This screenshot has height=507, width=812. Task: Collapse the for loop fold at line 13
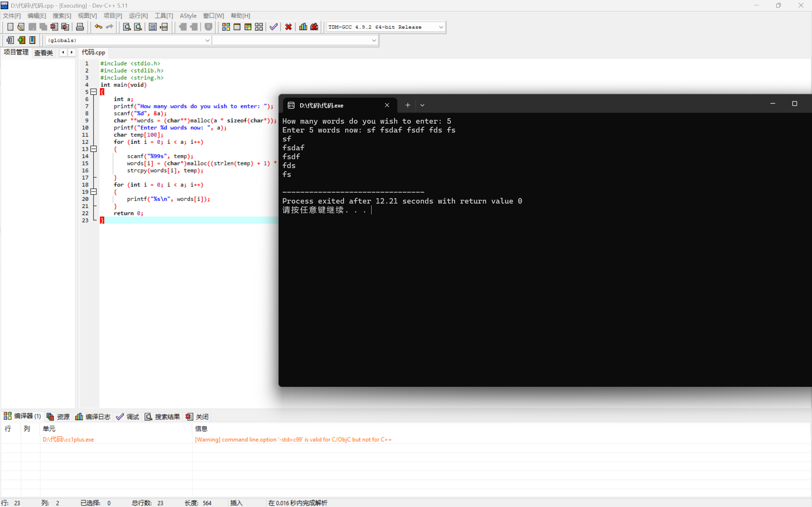click(94, 149)
